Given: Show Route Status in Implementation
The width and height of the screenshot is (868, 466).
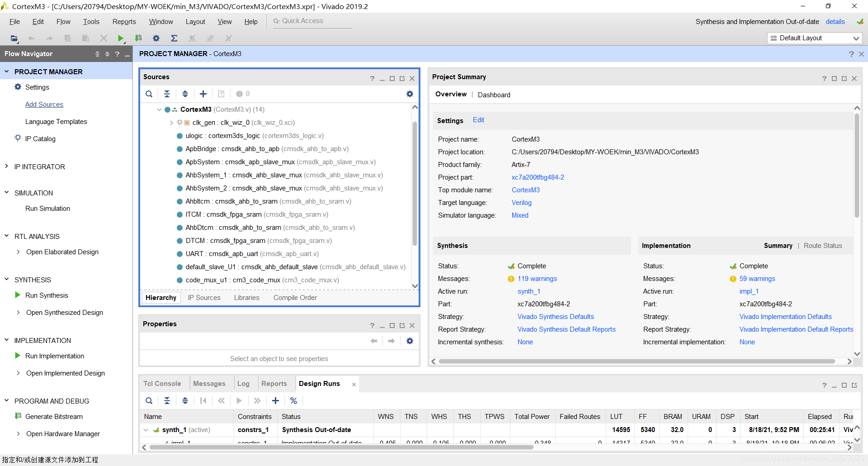Looking at the screenshot, I should [823, 246].
